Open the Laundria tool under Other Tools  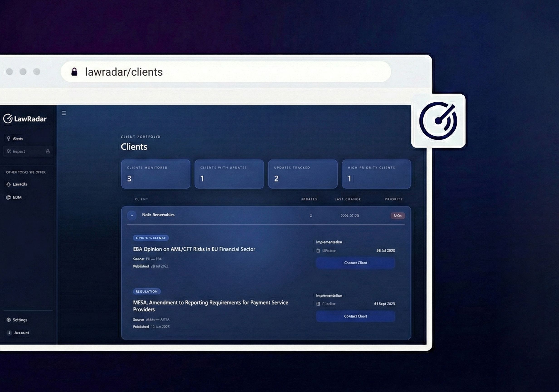coord(20,184)
